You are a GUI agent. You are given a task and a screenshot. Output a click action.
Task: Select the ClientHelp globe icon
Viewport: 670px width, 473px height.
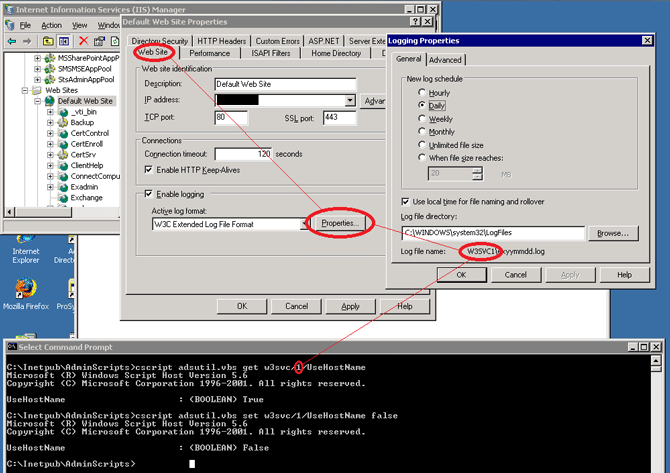tap(63, 165)
